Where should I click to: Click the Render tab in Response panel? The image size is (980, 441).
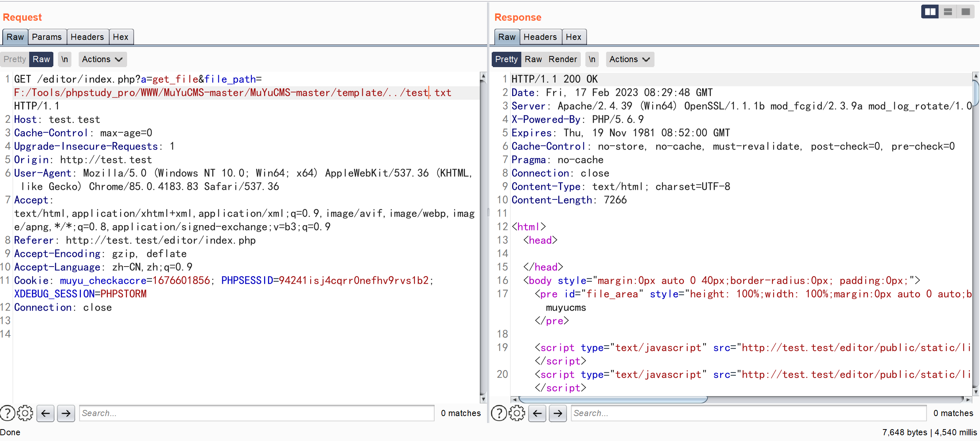pyautogui.click(x=562, y=59)
